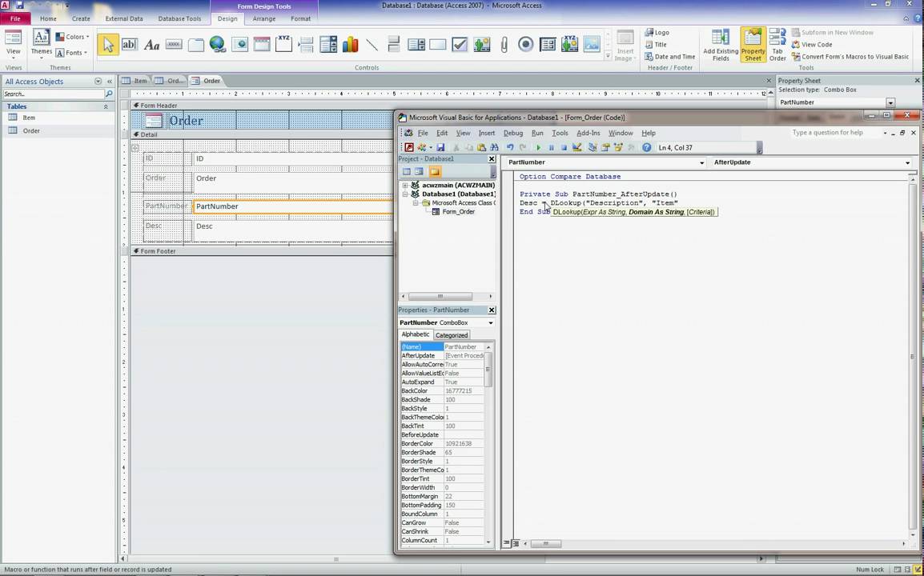Insert a Chart control from the ribbon
The image size is (924, 576).
click(x=350, y=44)
